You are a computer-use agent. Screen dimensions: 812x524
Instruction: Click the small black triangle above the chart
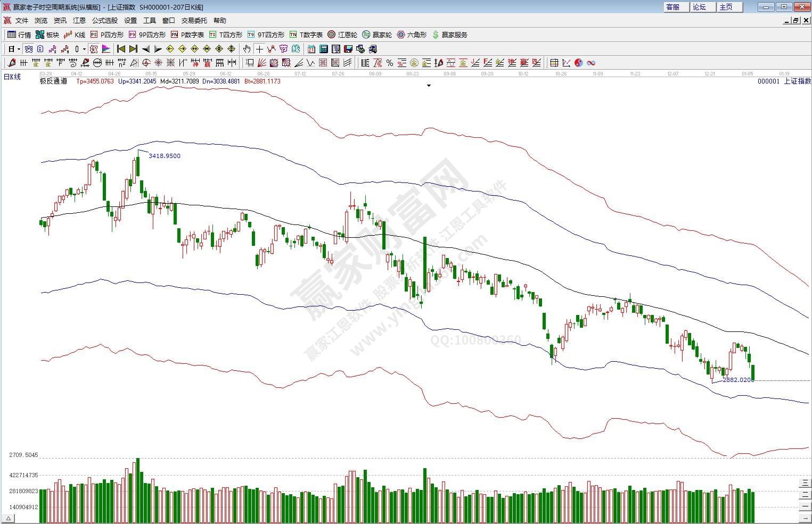pyautogui.click(x=429, y=85)
